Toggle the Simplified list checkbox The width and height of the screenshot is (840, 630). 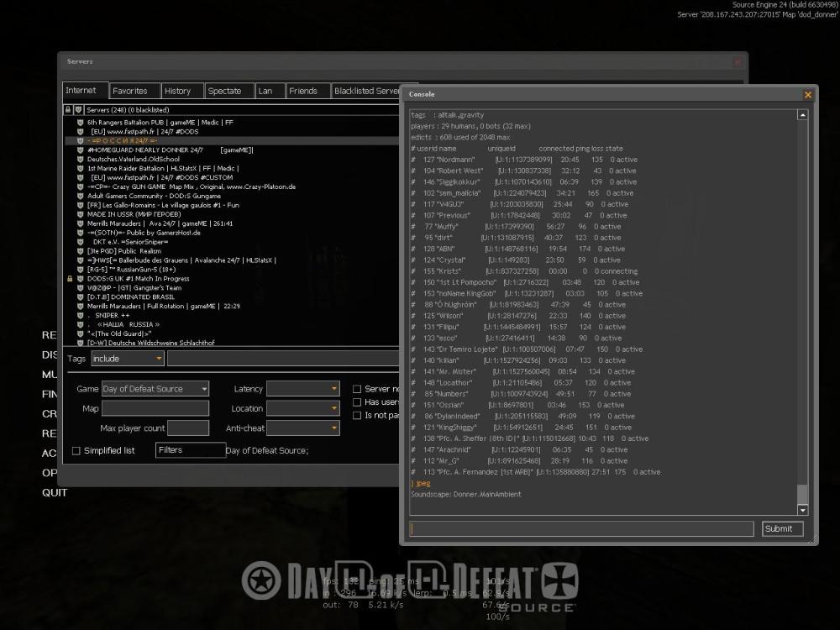(76, 450)
